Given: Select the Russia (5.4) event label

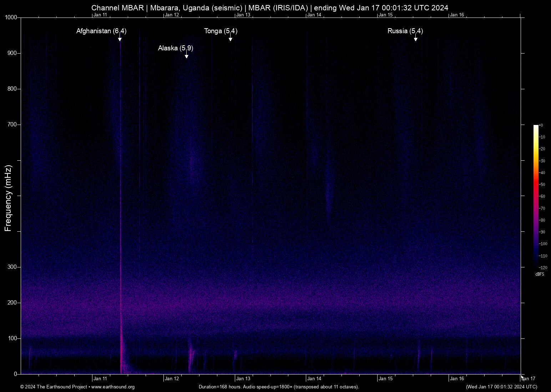Looking at the screenshot, I should point(405,31).
